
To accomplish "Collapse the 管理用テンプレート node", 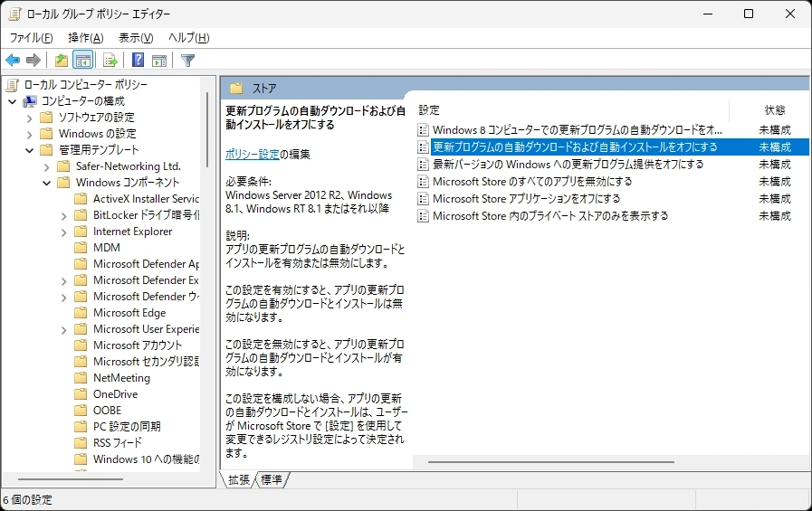I will pyautogui.click(x=30, y=150).
